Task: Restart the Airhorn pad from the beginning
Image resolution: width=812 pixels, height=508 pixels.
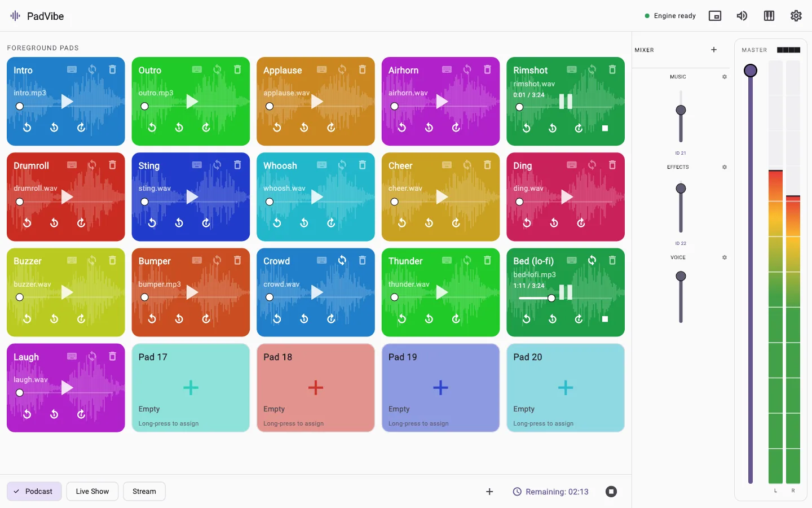Action: click(401, 128)
